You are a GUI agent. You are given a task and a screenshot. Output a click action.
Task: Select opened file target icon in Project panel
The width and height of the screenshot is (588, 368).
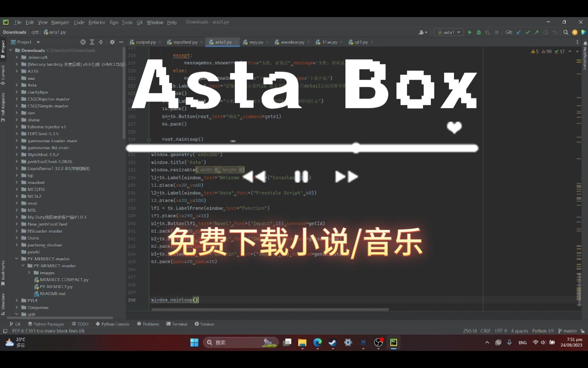(x=83, y=42)
